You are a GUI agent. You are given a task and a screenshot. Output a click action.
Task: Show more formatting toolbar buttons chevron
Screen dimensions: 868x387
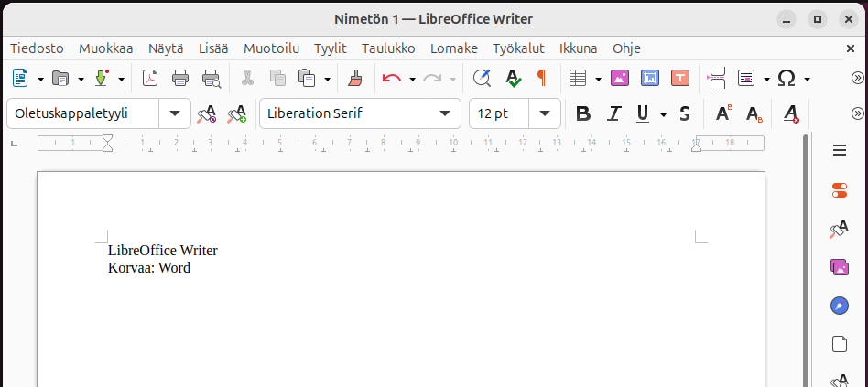point(857,113)
